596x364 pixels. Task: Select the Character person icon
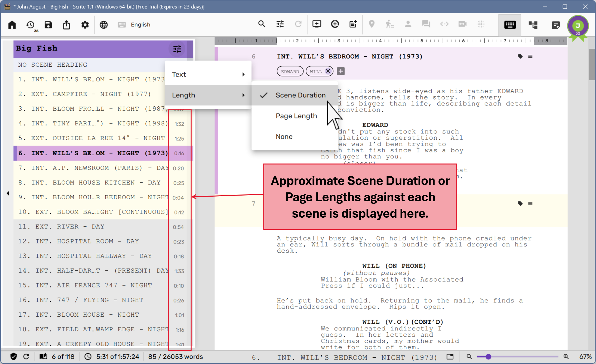click(x=408, y=24)
